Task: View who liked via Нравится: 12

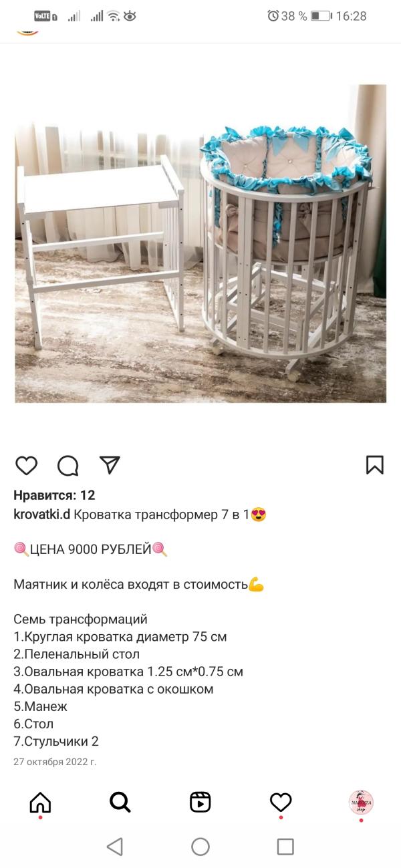Action: click(54, 495)
